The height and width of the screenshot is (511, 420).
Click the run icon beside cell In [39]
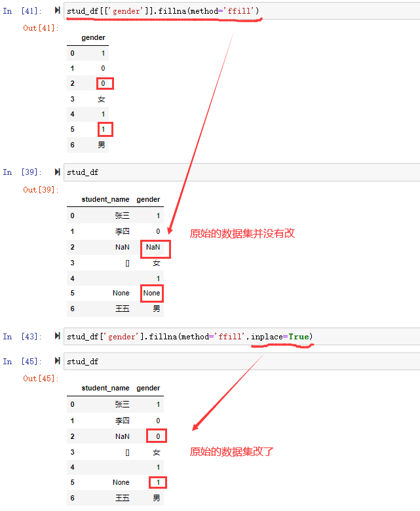[57, 172]
